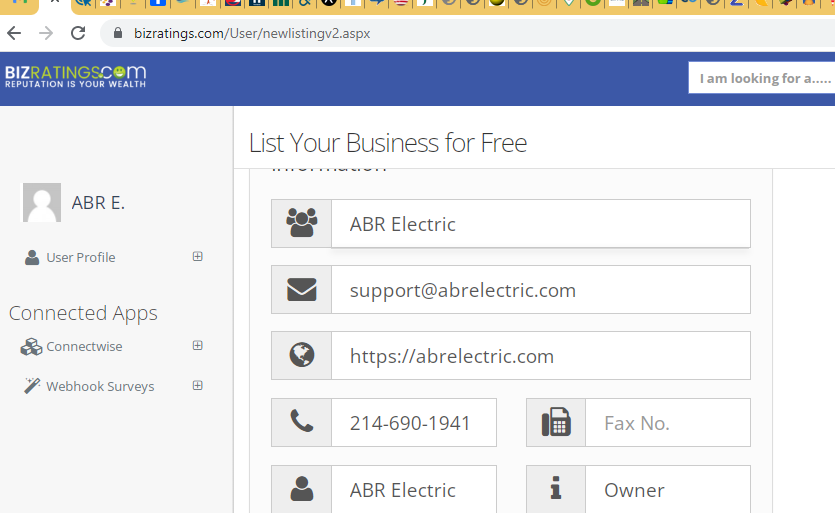Go forward to the next page
This screenshot has height=513, width=835.
click(46, 33)
